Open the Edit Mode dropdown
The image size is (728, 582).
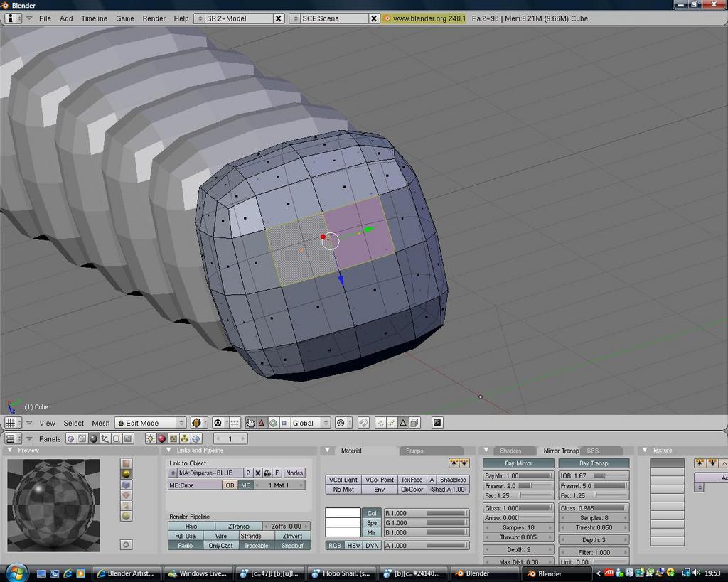[x=151, y=423]
